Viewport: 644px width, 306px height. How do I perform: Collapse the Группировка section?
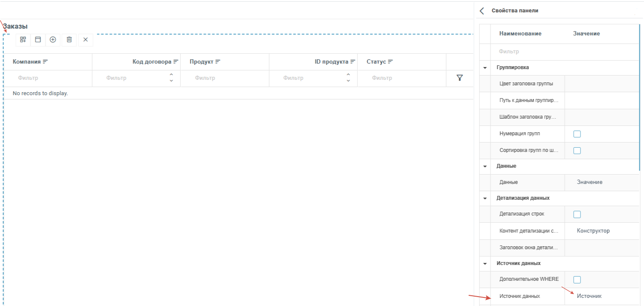(485, 68)
